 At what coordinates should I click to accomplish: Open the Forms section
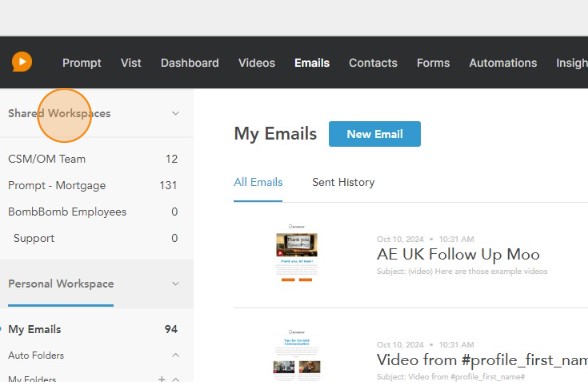point(433,63)
